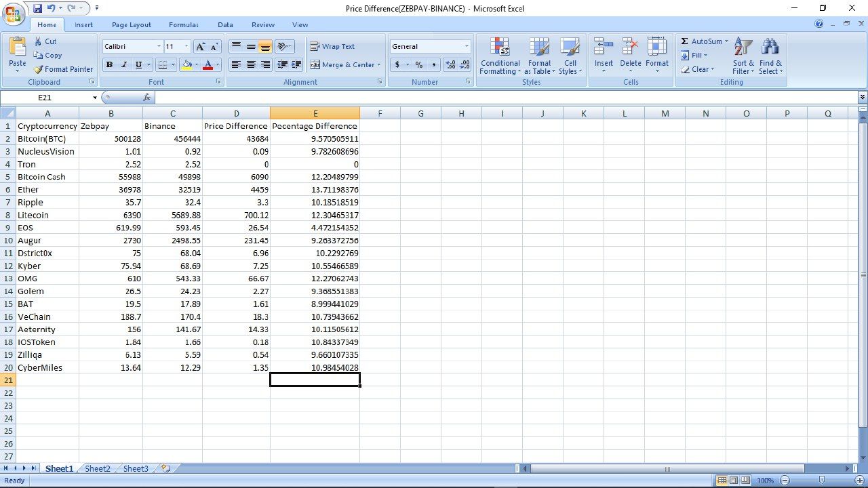The image size is (868, 488).
Task: Open the Office Button menu
Action: (13, 13)
